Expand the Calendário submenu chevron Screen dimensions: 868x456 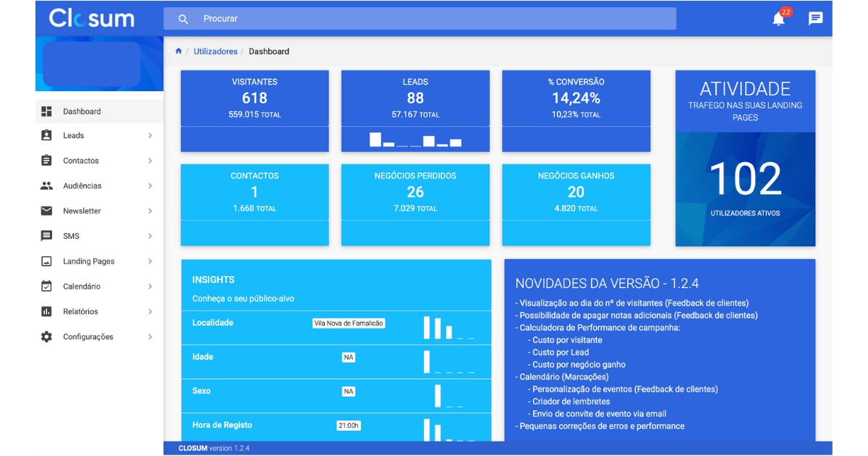[x=150, y=287]
